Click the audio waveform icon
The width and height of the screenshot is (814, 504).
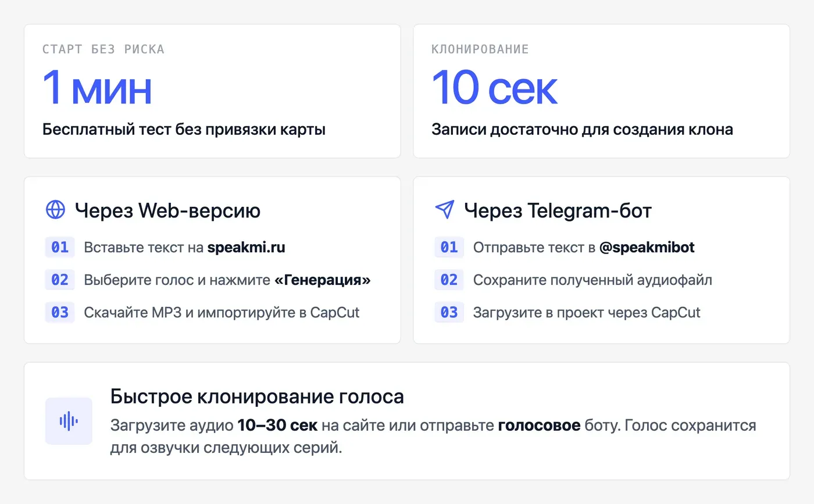(69, 421)
